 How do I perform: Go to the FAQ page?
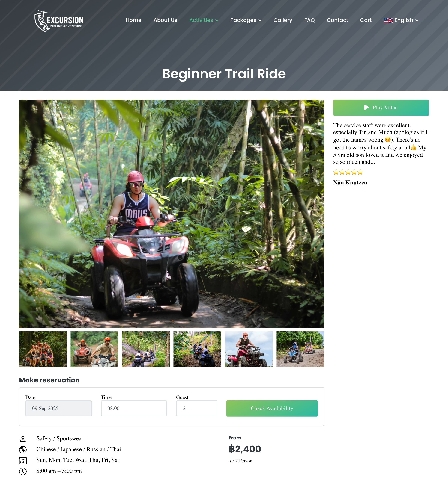tap(309, 20)
